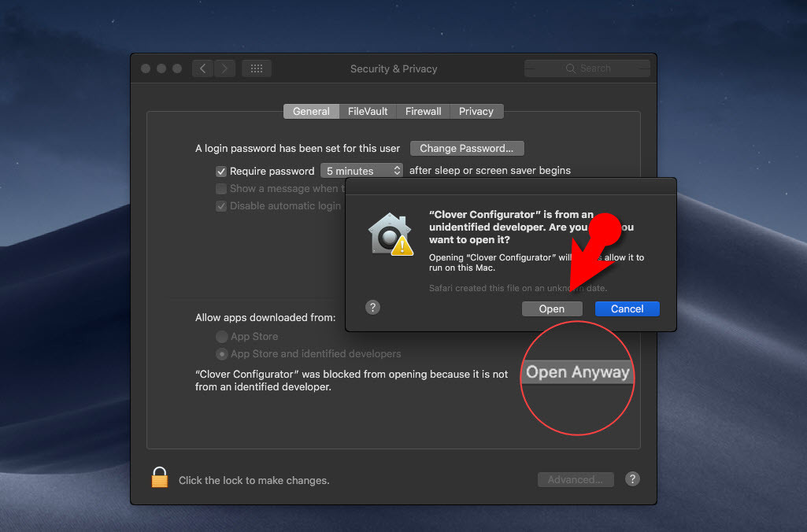Screen dimensions: 807x532
Task: Zoom the Security & Privacy window
Action: click(177, 68)
